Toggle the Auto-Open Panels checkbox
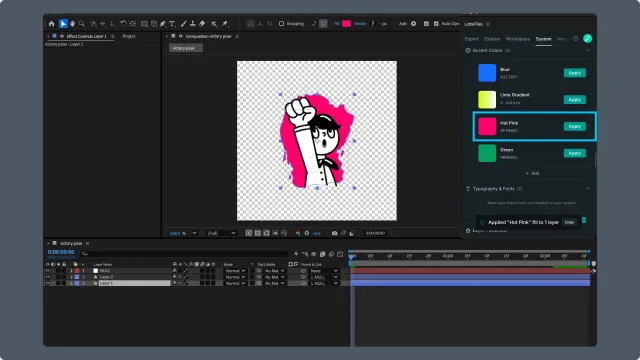Image resolution: width=640 pixels, height=360 pixels. (436, 24)
